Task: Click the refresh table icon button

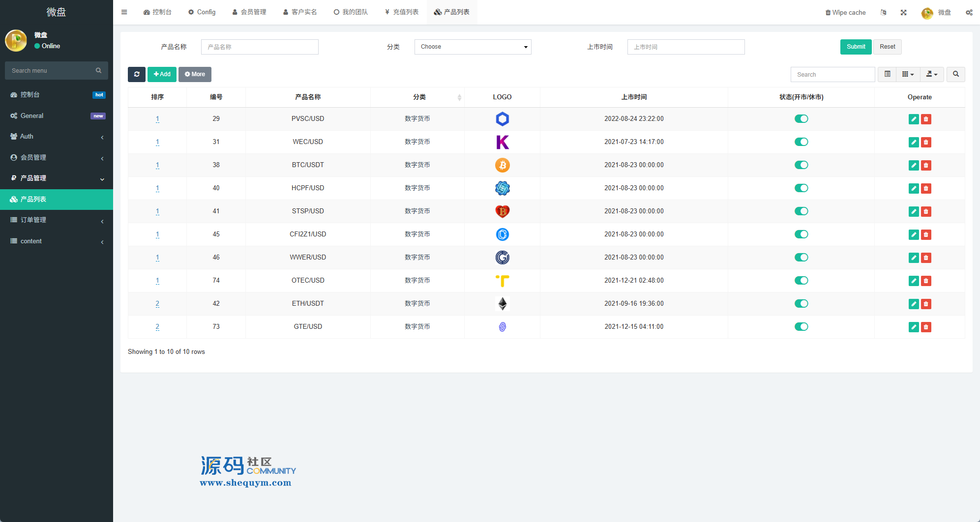Action: (136, 74)
